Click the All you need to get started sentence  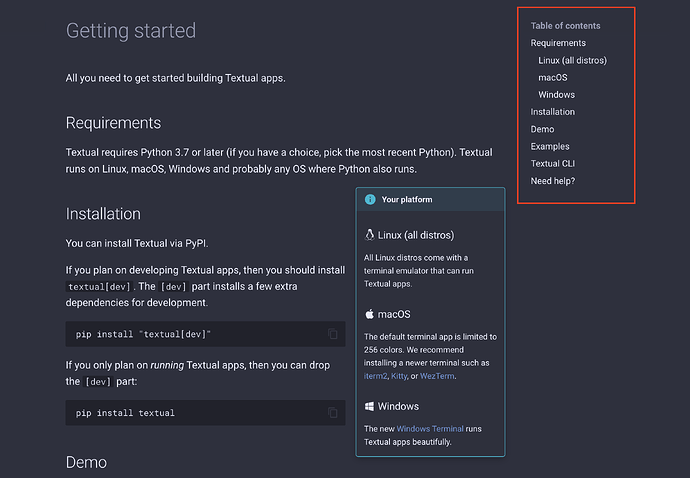(x=176, y=78)
